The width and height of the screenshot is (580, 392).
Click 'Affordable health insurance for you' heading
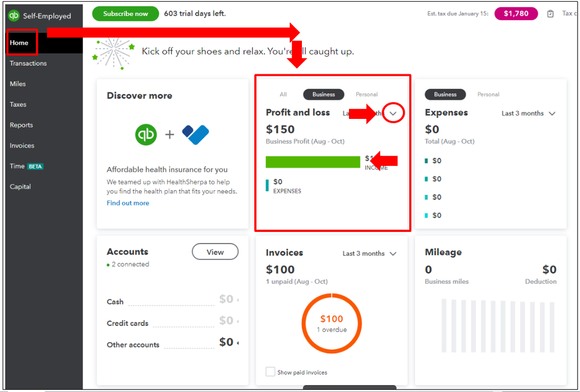coord(167,169)
